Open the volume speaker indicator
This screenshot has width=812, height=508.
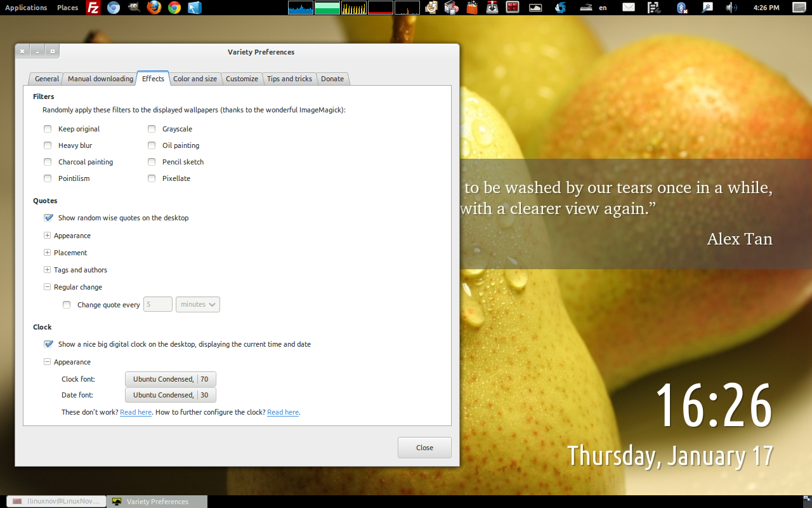pos(730,8)
